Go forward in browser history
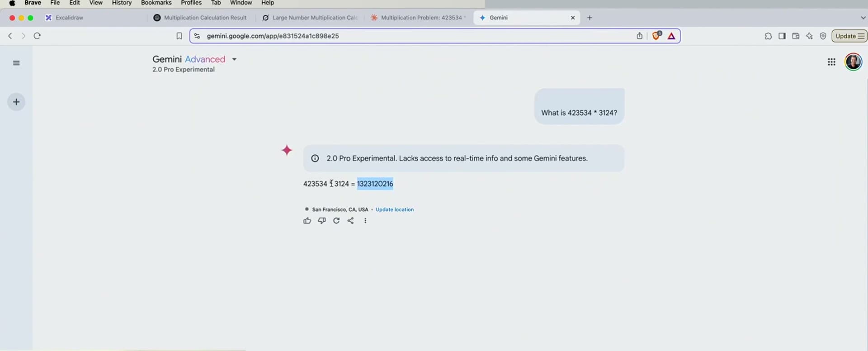 [24, 36]
